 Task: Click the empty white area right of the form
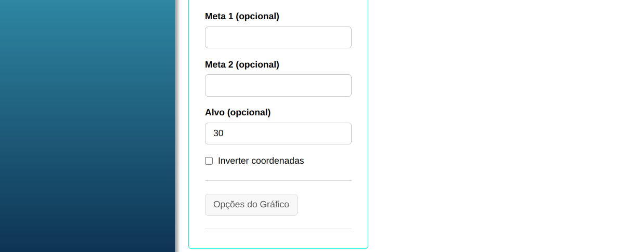pos(505,125)
